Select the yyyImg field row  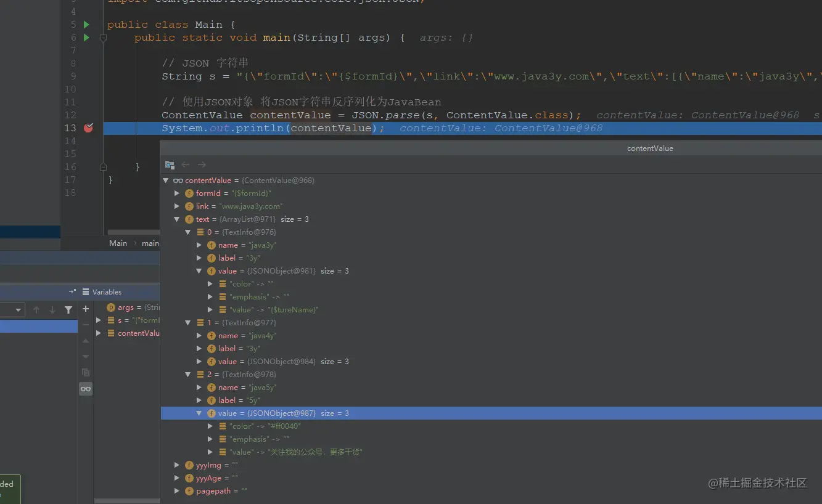click(491, 465)
